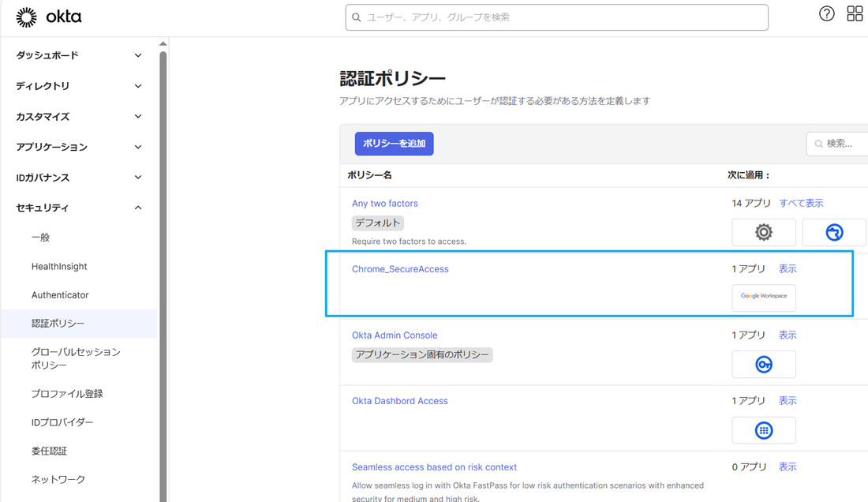This screenshot has width=868, height=502.
Task: Open Authenticator settings
Action: coord(60,295)
